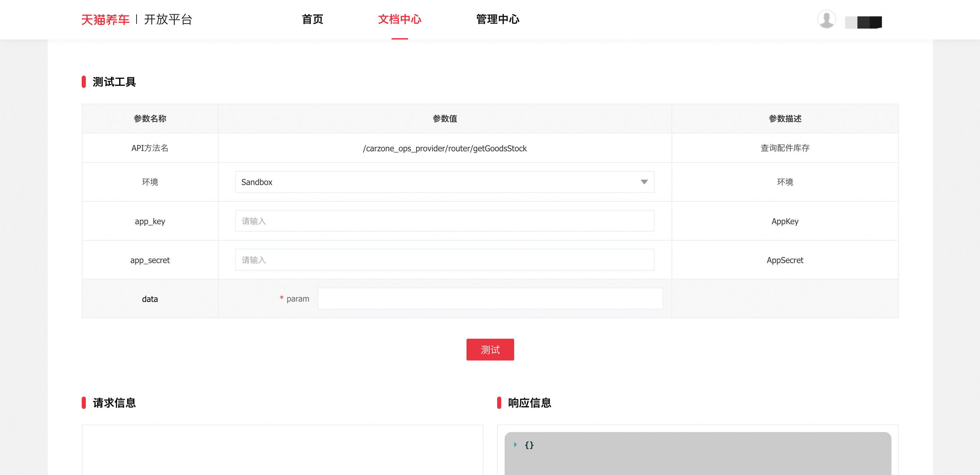Click the 参数描述 column header
Viewport: 980px width, 475px height.
785,119
